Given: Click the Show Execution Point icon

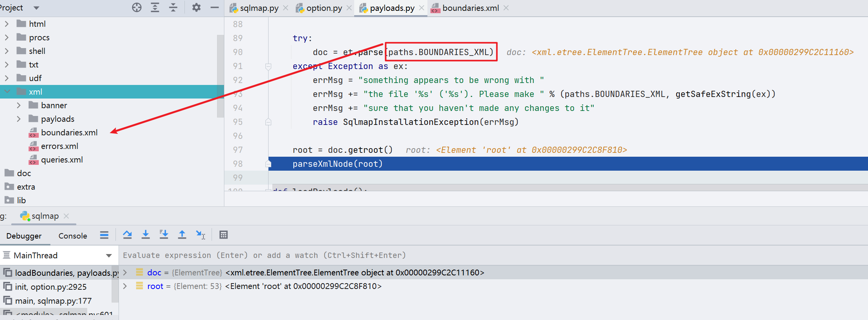Looking at the screenshot, I should (x=104, y=235).
